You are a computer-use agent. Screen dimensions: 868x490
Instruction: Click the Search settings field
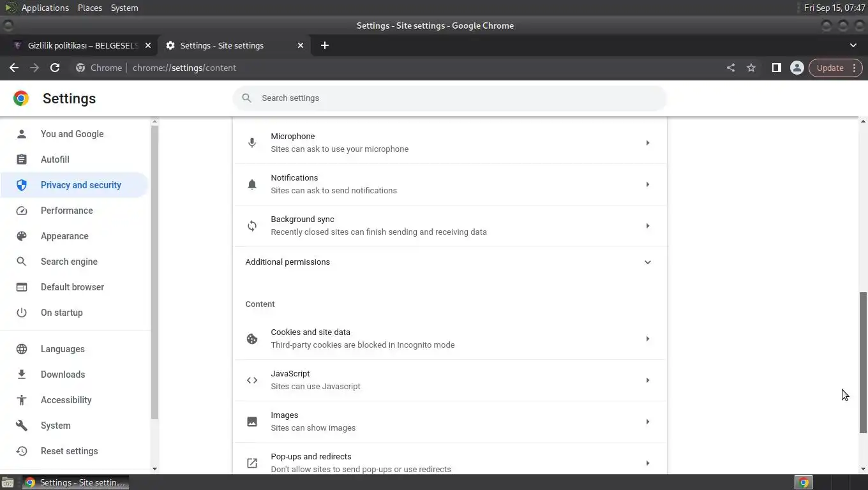coord(460,98)
